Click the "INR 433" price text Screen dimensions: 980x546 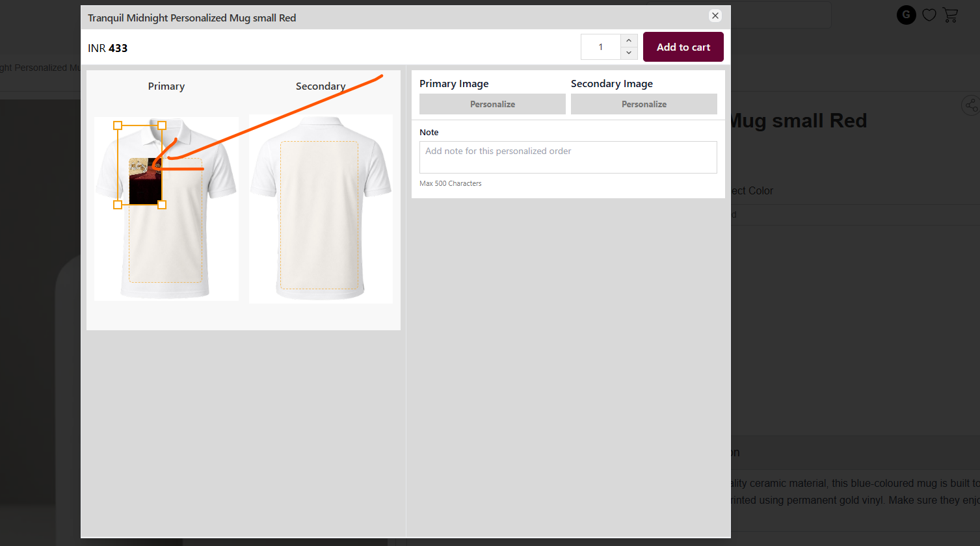[x=108, y=48]
